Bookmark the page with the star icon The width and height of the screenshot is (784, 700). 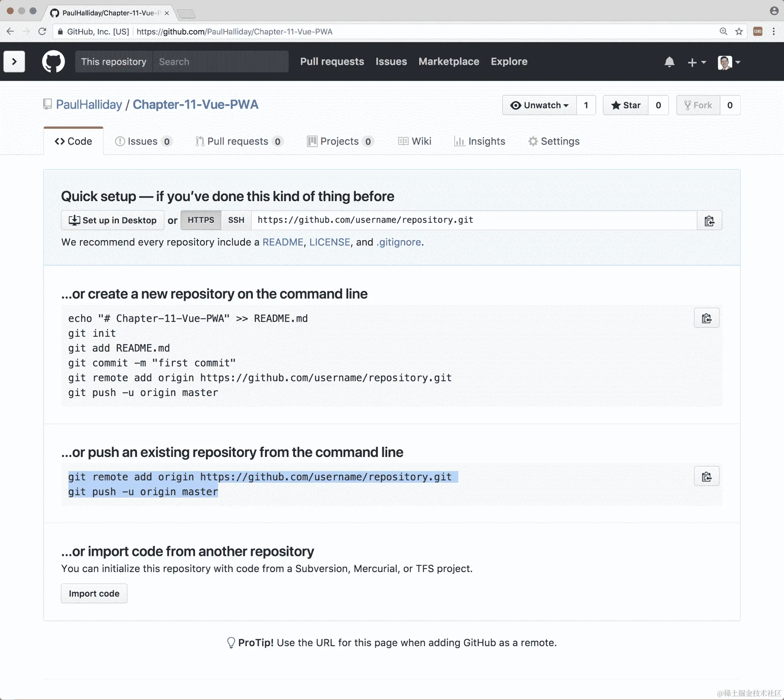tap(739, 31)
